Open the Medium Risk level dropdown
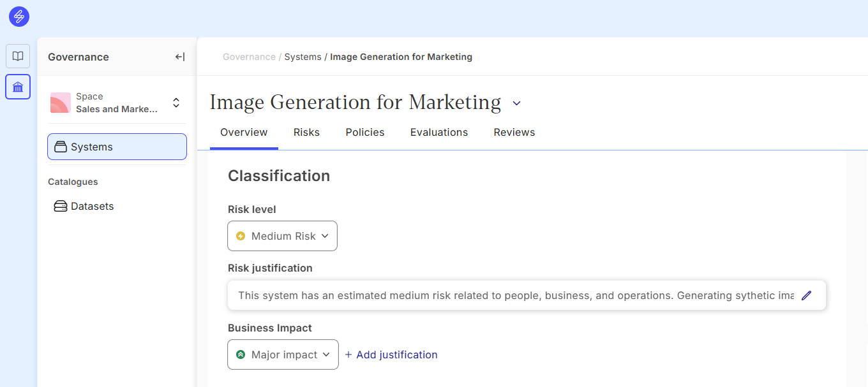 pyautogui.click(x=282, y=236)
